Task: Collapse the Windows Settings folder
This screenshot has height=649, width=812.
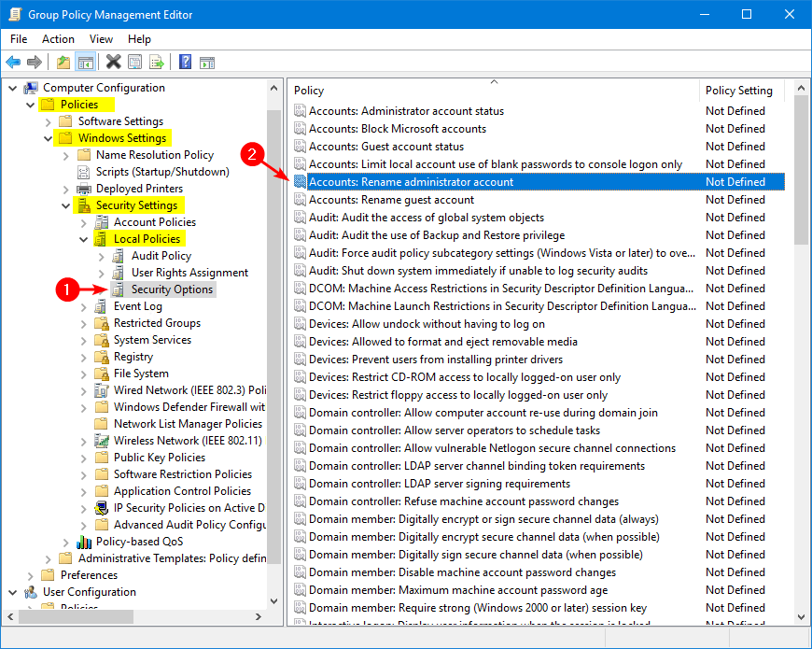Action: click(x=48, y=138)
